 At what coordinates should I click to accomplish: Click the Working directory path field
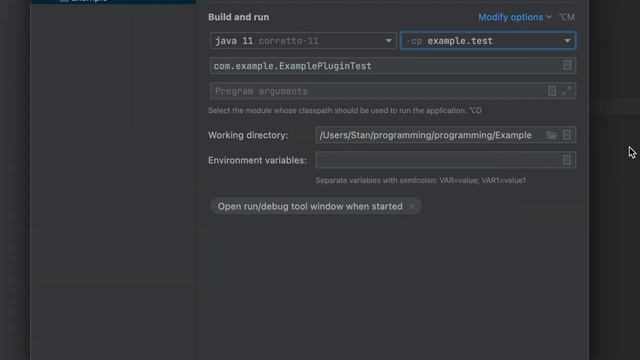[x=446, y=135]
